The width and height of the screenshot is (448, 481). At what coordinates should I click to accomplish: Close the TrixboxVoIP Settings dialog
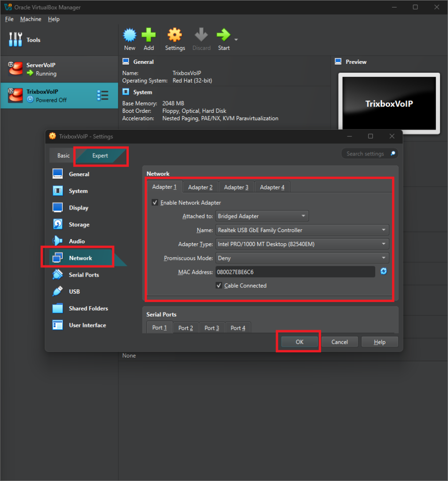pyautogui.click(x=392, y=136)
